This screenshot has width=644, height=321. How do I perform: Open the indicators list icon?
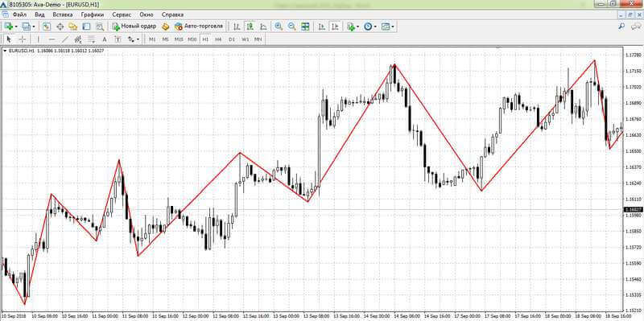(x=350, y=27)
